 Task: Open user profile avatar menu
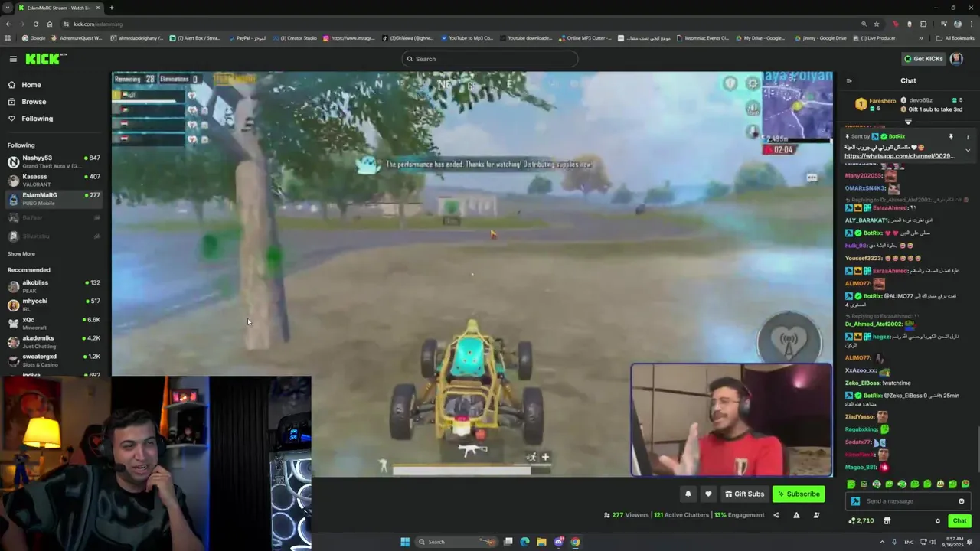[x=956, y=59]
